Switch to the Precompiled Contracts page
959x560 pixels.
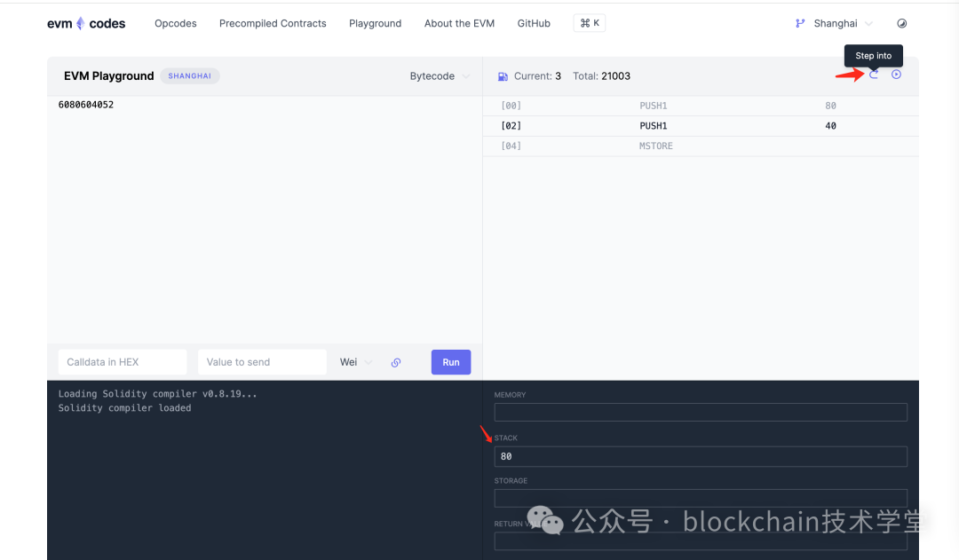click(x=273, y=23)
